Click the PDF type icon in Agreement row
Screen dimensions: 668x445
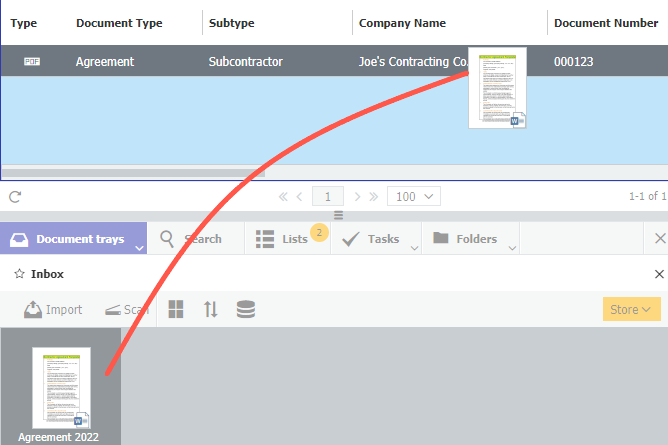pos(32,62)
